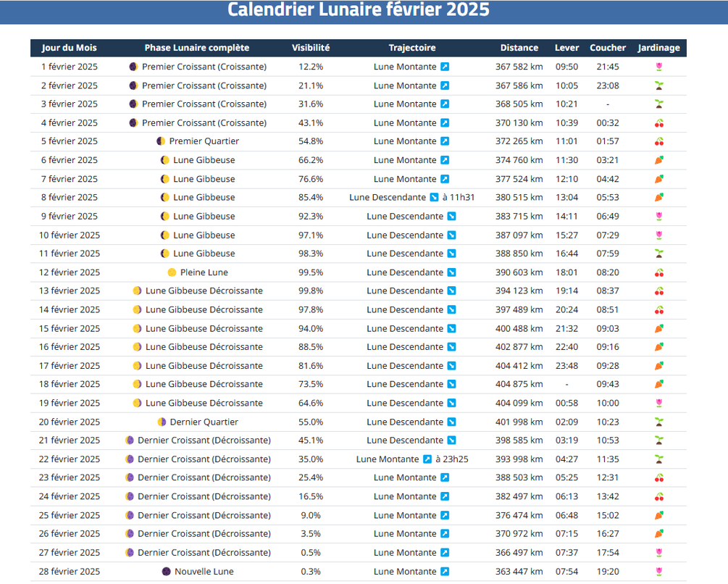Click the 18:01 moonrise time
This screenshot has height=584, width=728.
(x=567, y=272)
